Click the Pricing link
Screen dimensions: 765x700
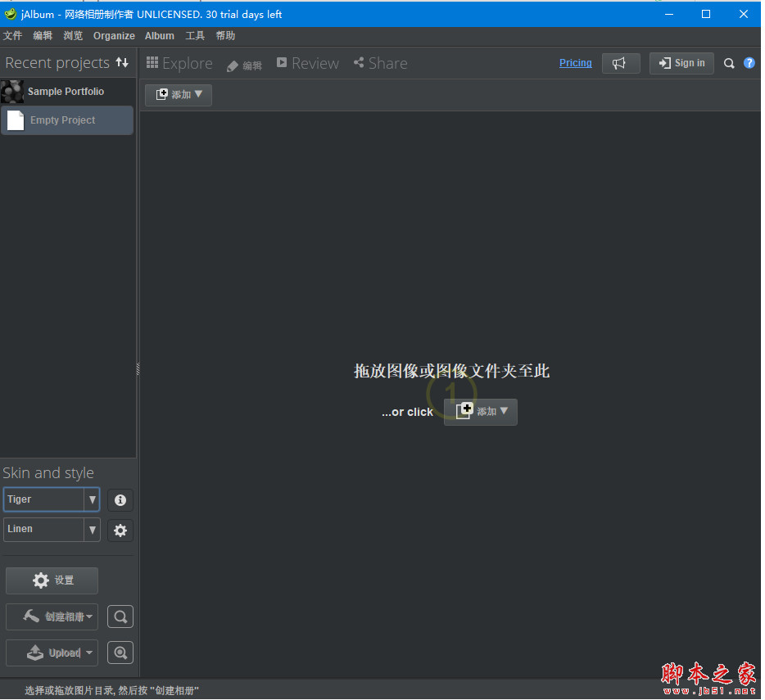click(575, 63)
